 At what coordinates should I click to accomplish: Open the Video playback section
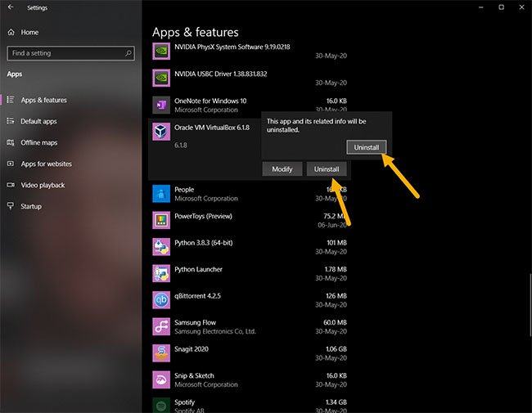pos(43,185)
